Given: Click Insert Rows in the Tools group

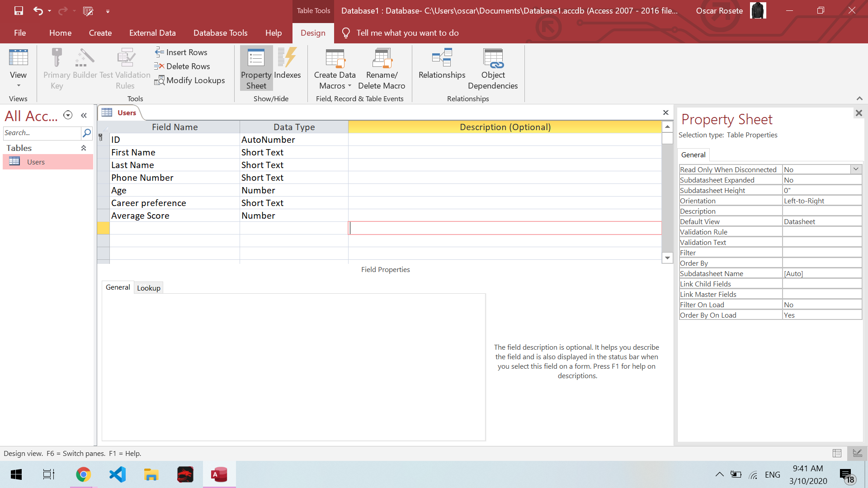Looking at the screenshot, I should coord(181,52).
